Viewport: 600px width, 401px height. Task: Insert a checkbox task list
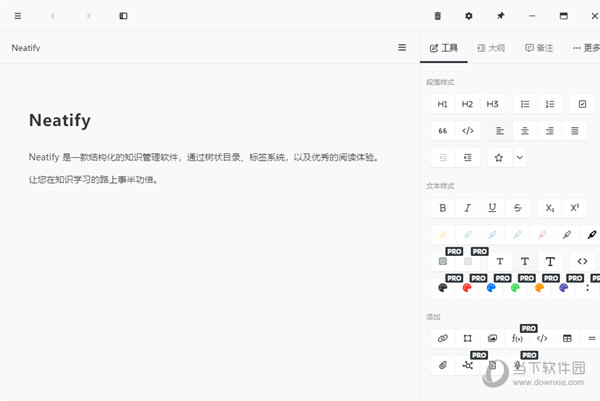click(582, 104)
